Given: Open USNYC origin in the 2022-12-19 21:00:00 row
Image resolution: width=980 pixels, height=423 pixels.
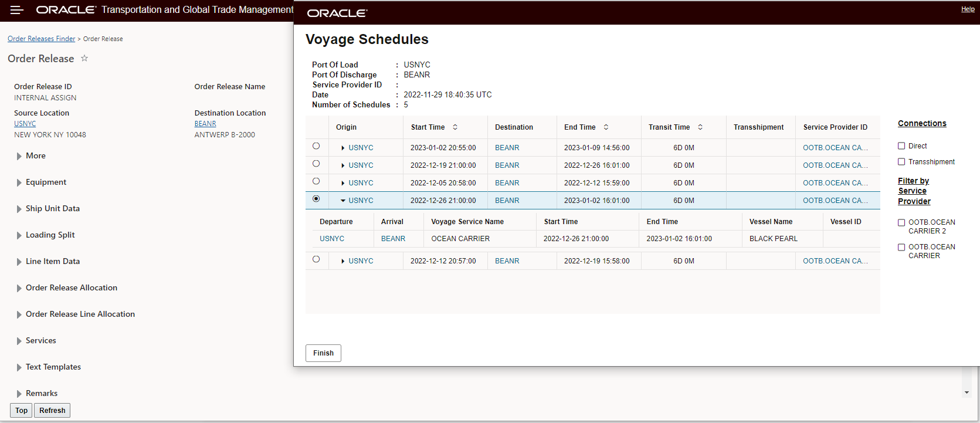Looking at the screenshot, I should (361, 165).
